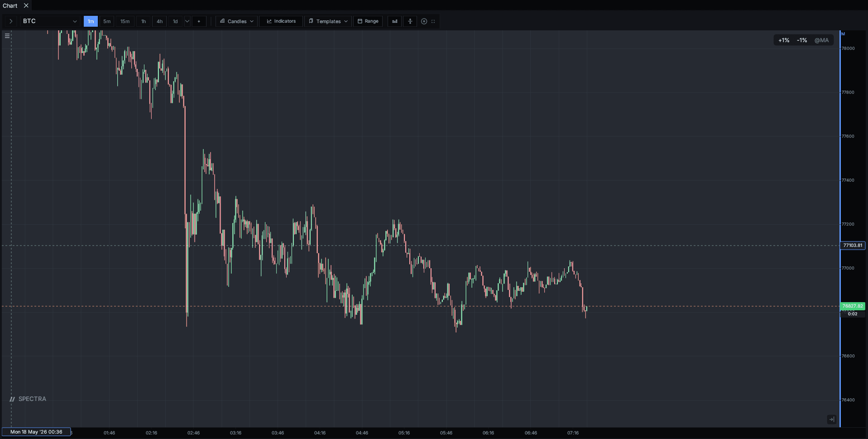
Task: Open the Range date selector
Action: (368, 21)
